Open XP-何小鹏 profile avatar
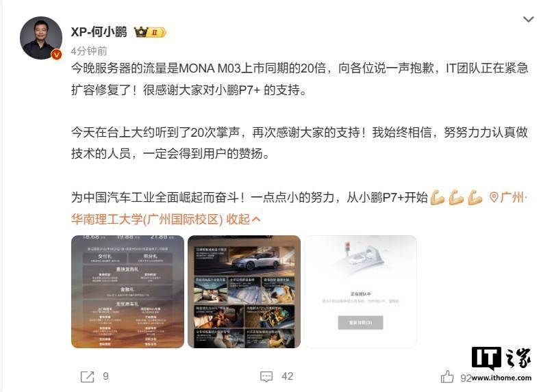The width and height of the screenshot is (541, 392). point(41,38)
